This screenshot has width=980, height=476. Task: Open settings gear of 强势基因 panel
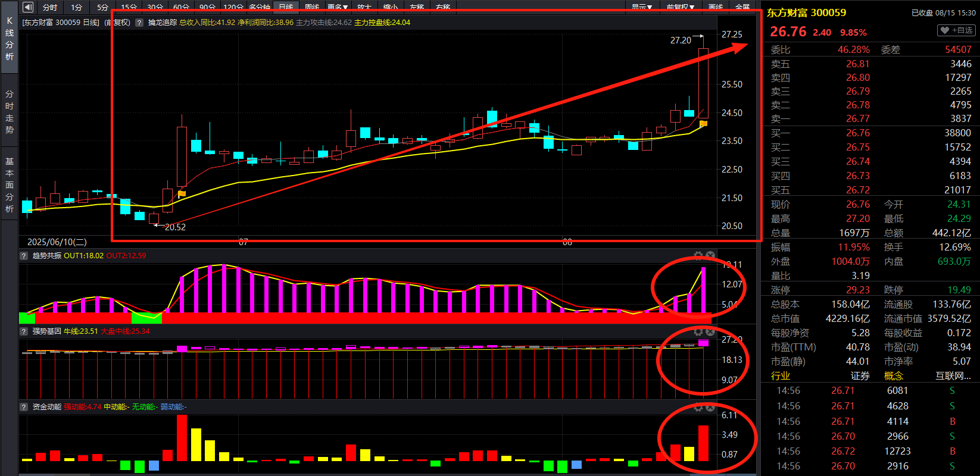click(698, 331)
